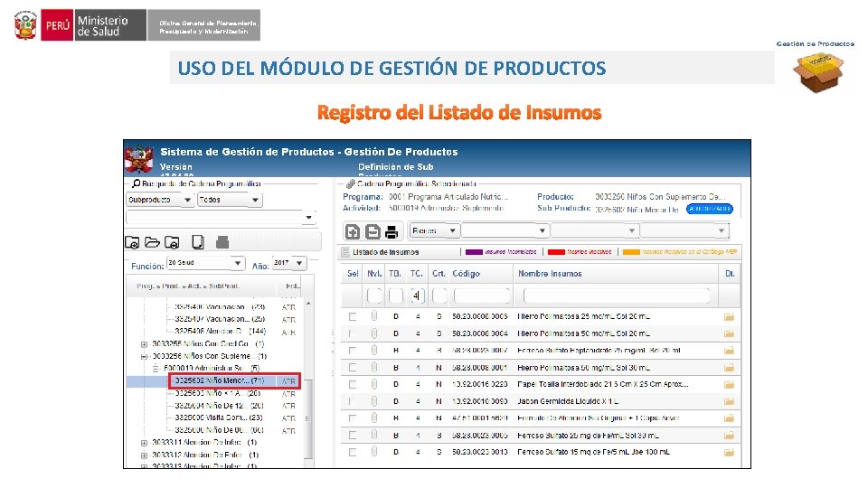
Task: Click the red insumos legend swatch
Action: [556, 252]
